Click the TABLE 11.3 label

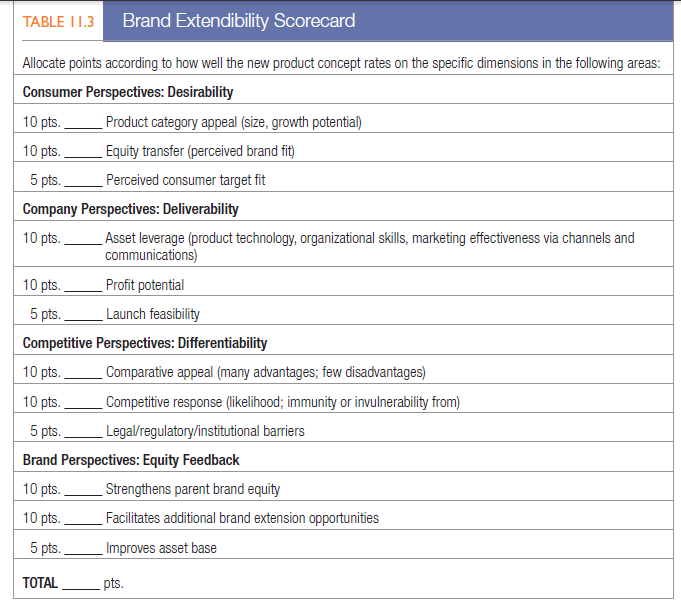[x=57, y=21]
